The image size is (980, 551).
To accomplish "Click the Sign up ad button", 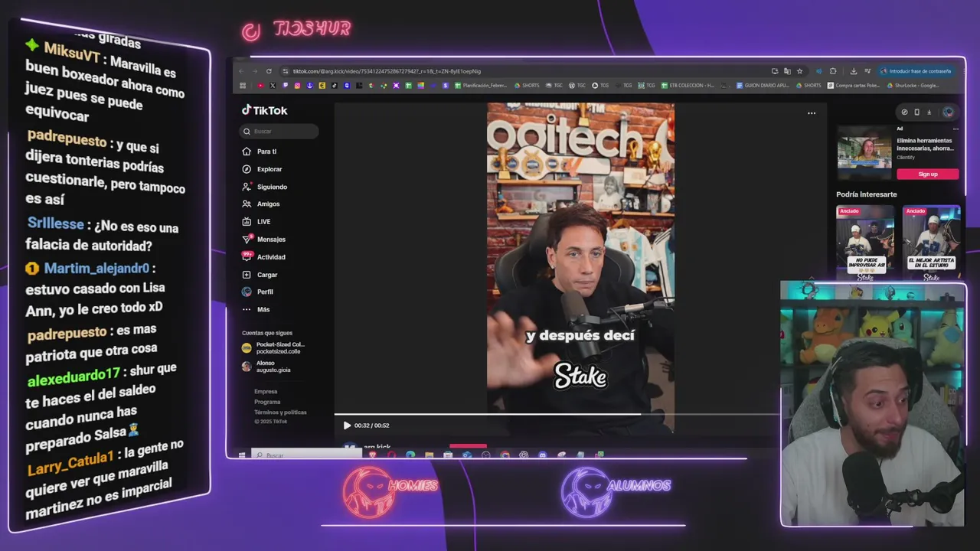I will click(x=927, y=174).
